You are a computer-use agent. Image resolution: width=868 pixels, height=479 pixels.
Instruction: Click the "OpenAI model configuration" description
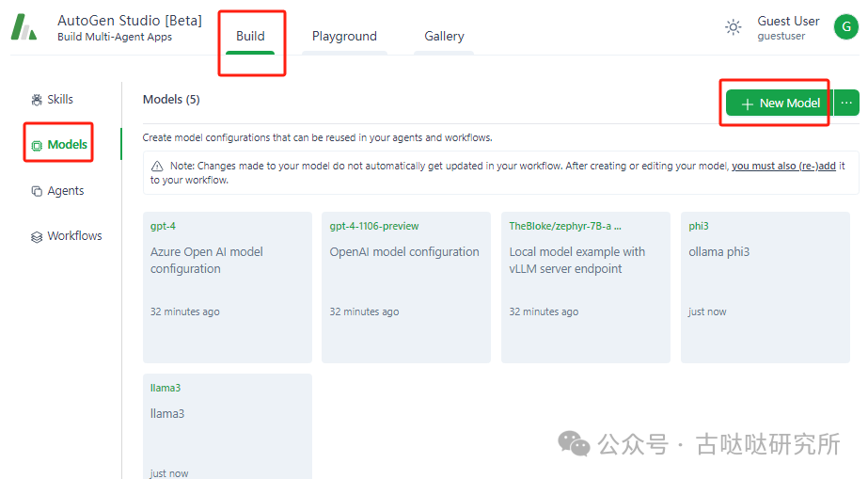[404, 252]
